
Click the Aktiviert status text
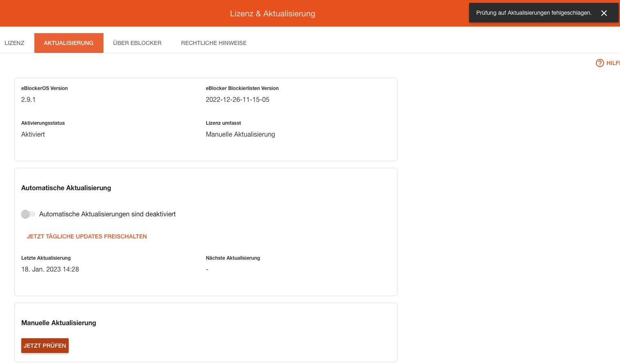(x=33, y=134)
